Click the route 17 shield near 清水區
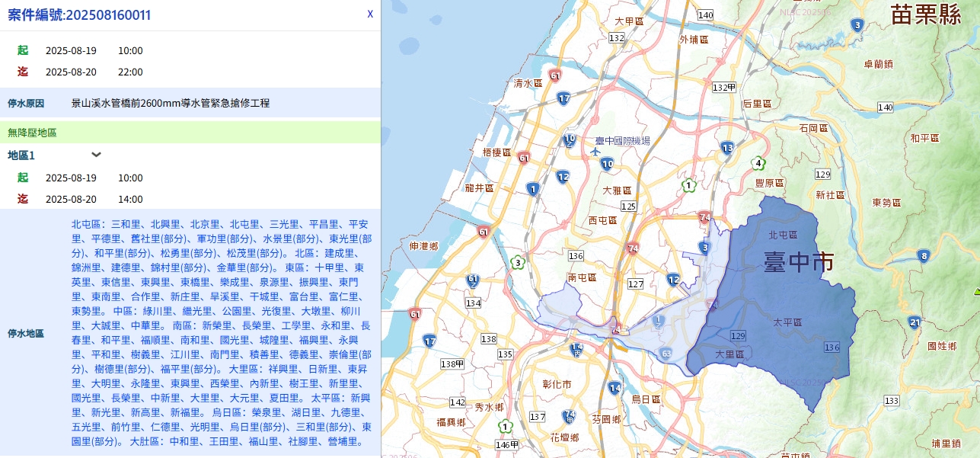Image resolution: width=980 pixels, height=458 pixels. click(x=563, y=98)
